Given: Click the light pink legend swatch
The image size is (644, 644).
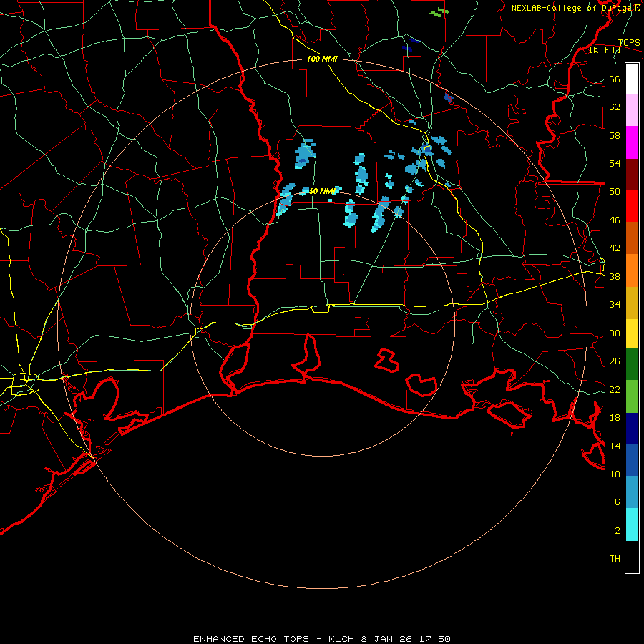Looking at the screenshot, I should 632,109.
